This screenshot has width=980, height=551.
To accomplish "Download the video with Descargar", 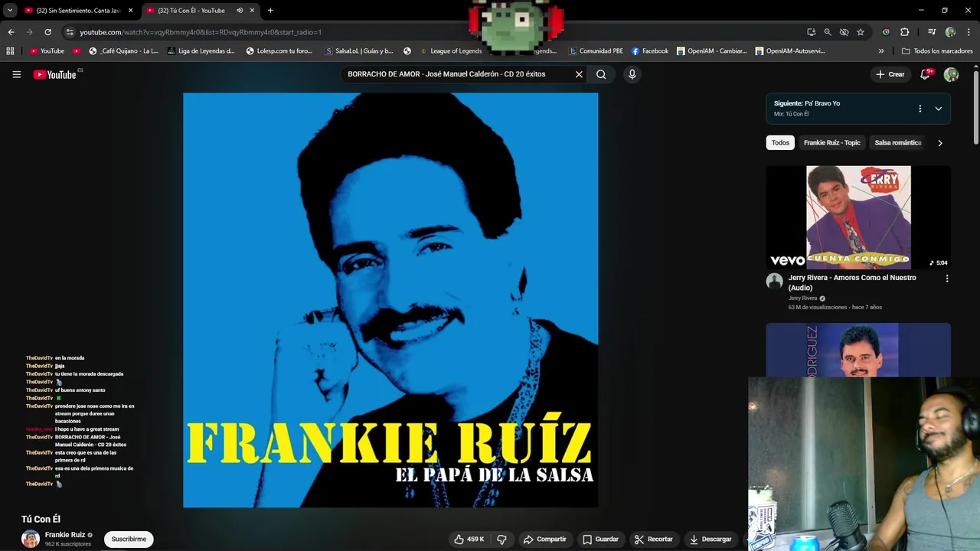I will click(x=710, y=540).
